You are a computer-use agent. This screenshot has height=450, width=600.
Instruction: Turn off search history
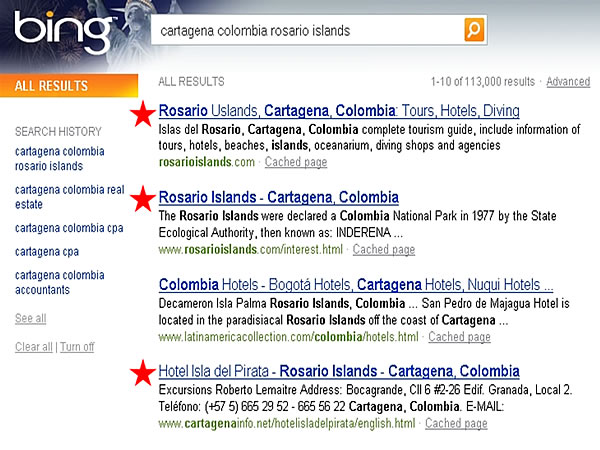tap(77, 347)
